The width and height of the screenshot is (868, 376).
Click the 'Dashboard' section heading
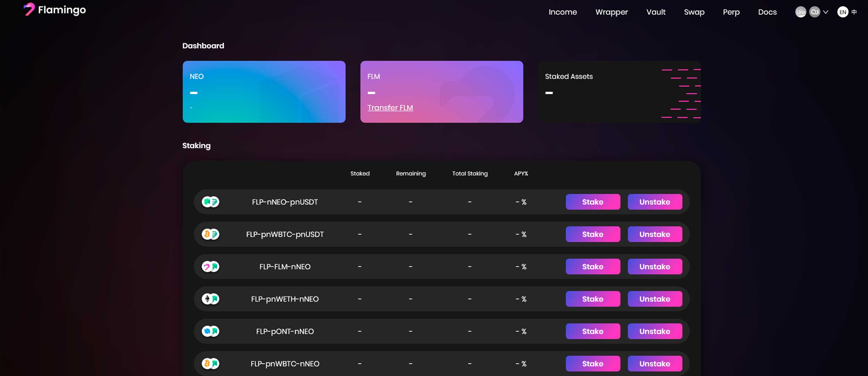point(203,46)
